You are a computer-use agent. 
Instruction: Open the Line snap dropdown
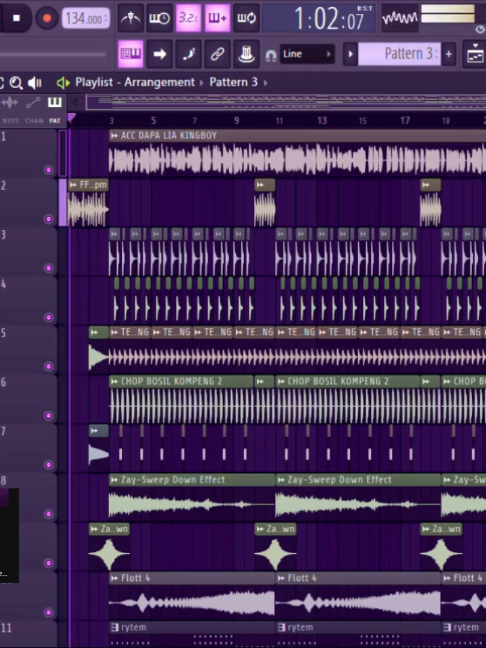[307, 54]
